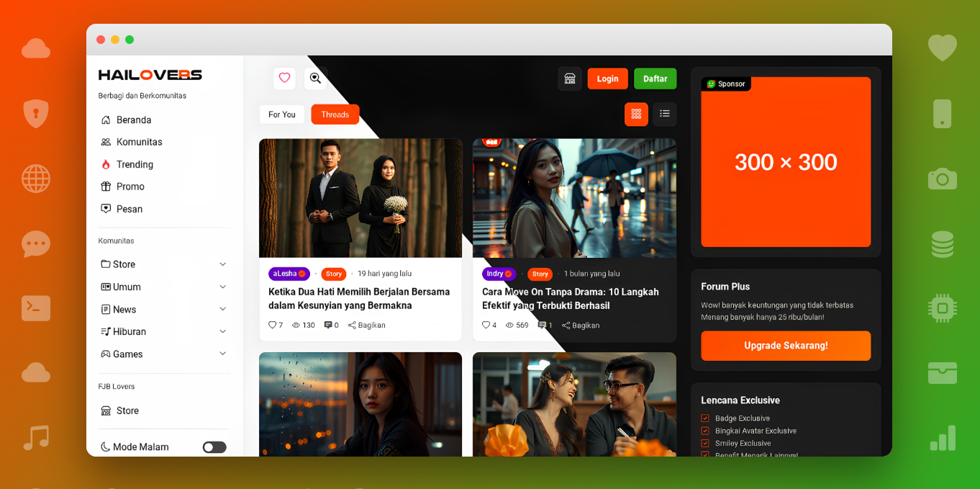The height and width of the screenshot is (489, 980).
Task: Switch to the Threads tab
Action: click(x=335, y=114)
